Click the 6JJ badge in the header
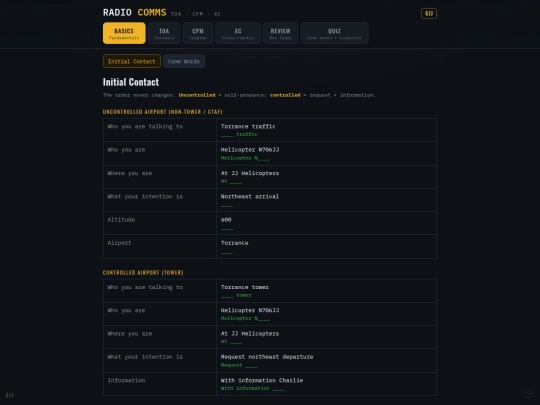 429,13
